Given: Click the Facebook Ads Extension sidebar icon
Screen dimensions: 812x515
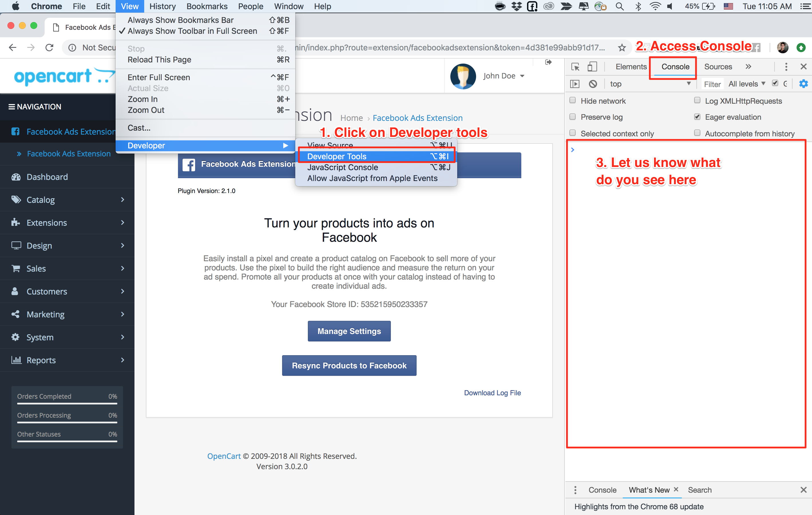Looking at the screenshot, I should pyautogui.click(x=15, y=132).
